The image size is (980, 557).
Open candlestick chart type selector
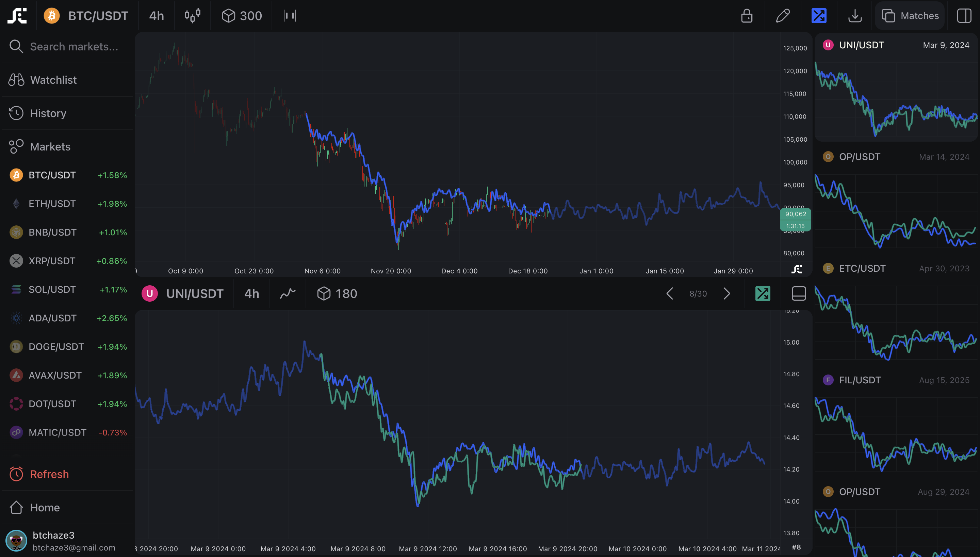(x=192, y=16)
